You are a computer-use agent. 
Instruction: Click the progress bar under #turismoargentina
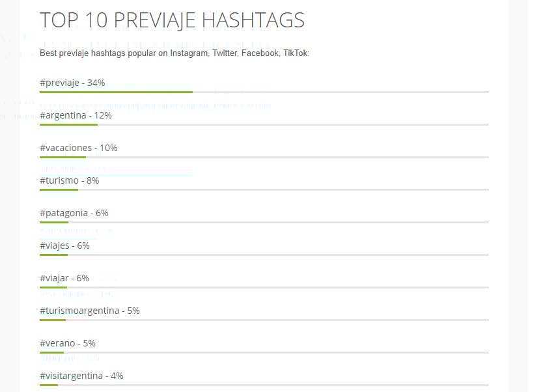point(264,320)
